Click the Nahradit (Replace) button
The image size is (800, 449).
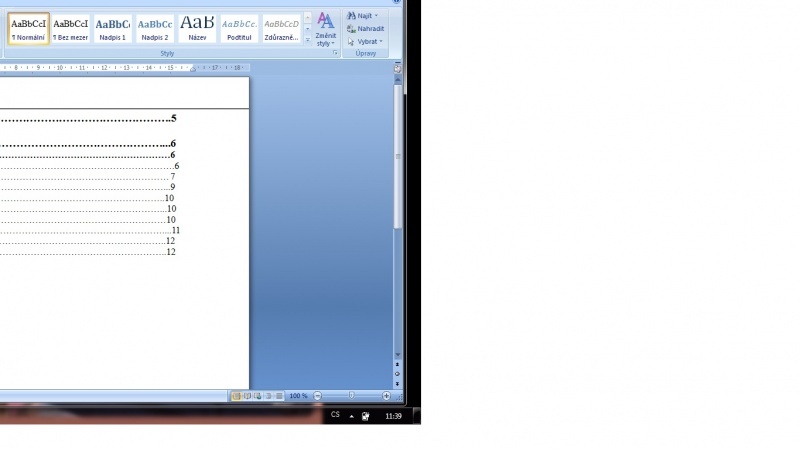point(365,29)
